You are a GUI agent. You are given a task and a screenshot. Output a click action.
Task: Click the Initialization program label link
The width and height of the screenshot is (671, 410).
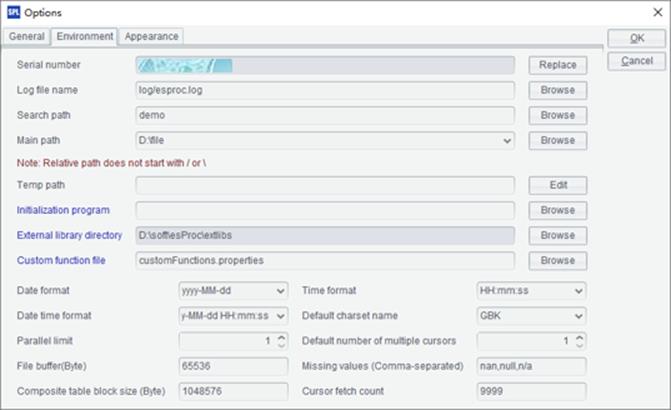point(63,210)
